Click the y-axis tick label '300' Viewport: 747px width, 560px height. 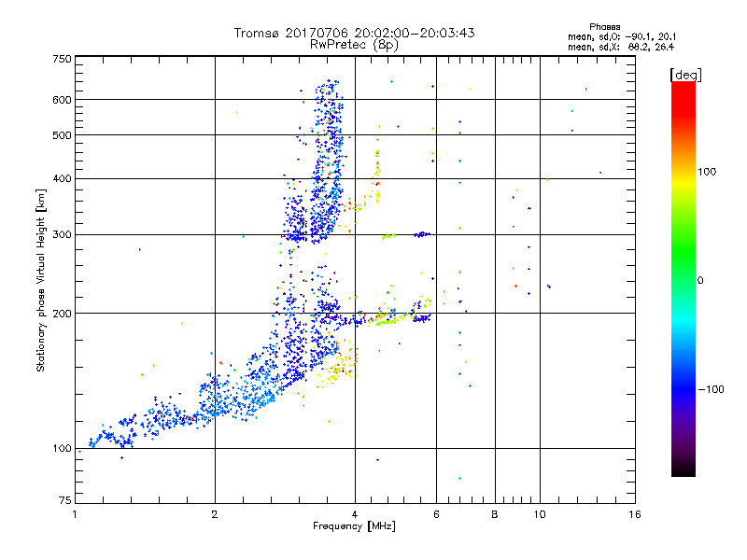click(62, 235)
